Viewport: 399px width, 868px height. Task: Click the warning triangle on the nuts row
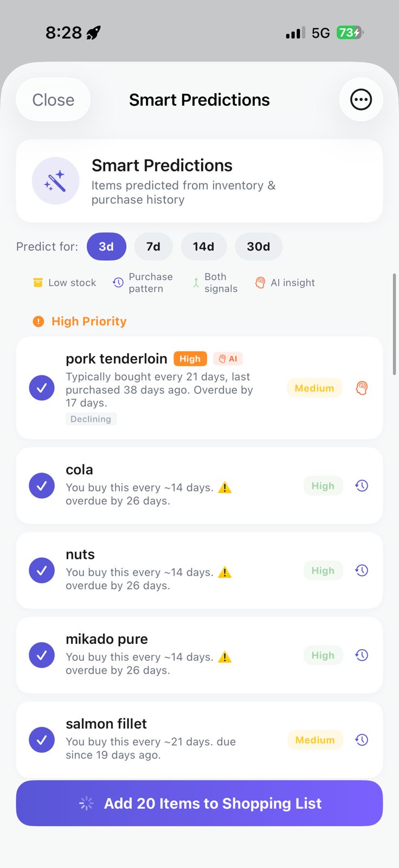226,572
